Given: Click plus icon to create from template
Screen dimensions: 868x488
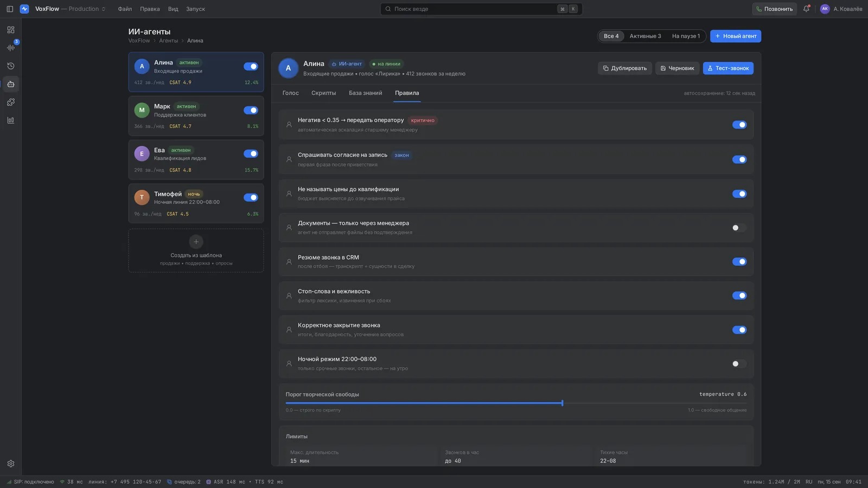Looking at the screenshot, I should coord(196,242).
